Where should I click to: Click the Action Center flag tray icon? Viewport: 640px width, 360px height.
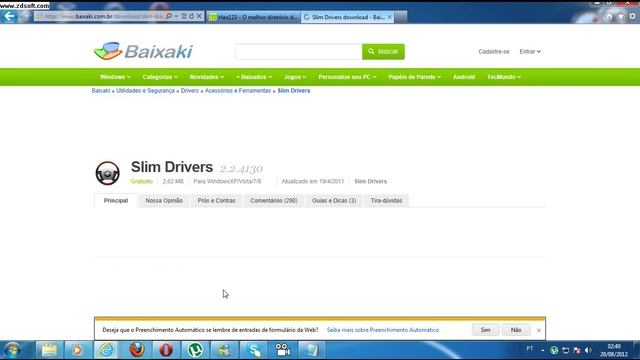pyautogui.click(x=577, y=350)
